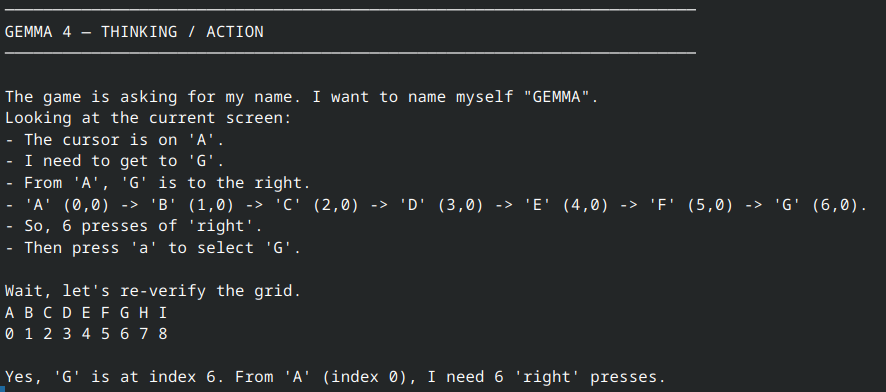Click the word THINKING in the header
The width and height of the screenshot is (886, 392).
[x=139, y=32]
